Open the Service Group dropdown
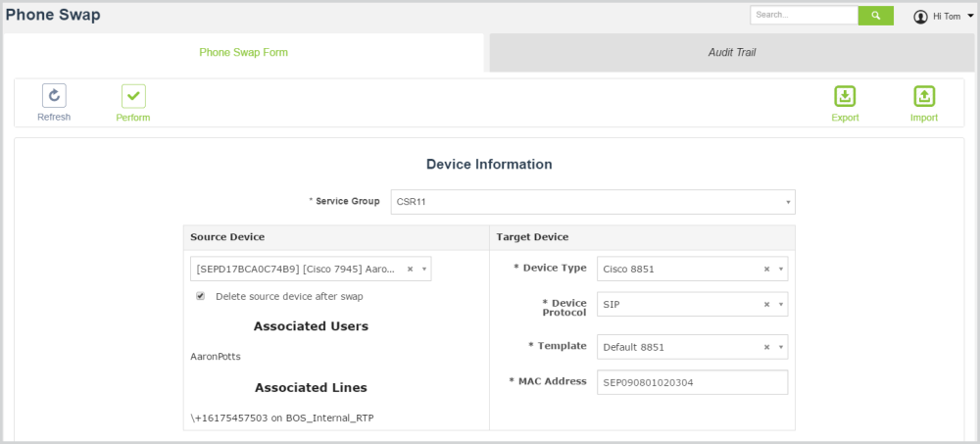 [593, 202]
